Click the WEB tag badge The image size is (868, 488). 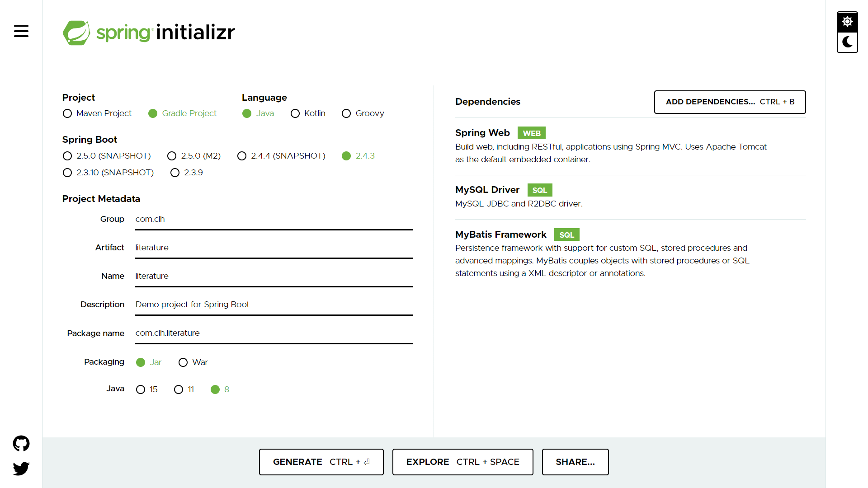[x=531, y=133]
